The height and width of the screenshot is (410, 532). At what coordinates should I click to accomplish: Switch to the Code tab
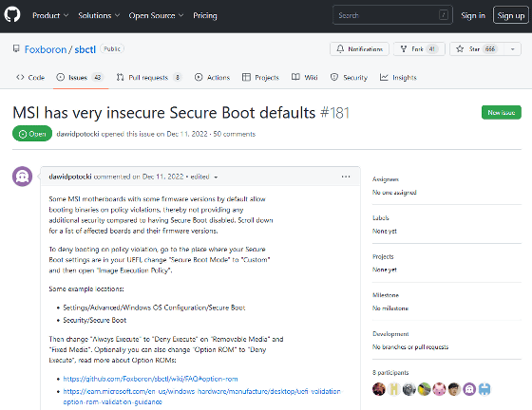coord(30,78)
